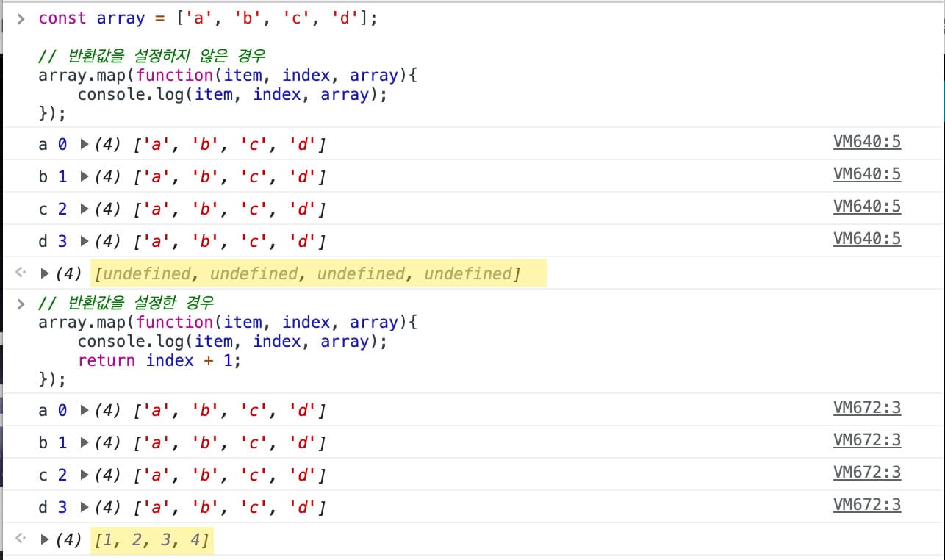This screenshot has width=945, height=560.
Task: Expand the array logged with item b and index 1
Action: 83,176
